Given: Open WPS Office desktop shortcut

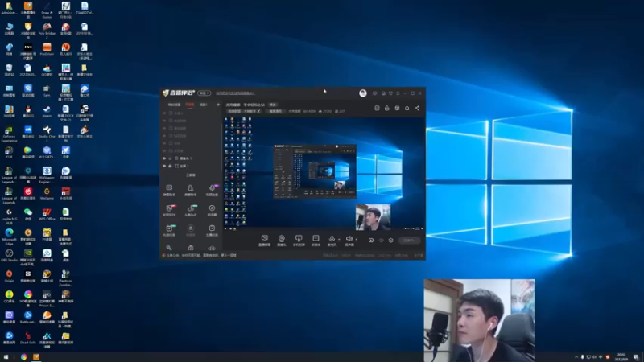Looking at the screenshot, I should 47,214.
